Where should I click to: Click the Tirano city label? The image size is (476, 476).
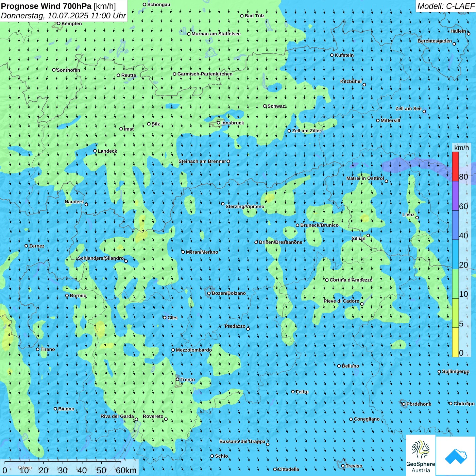[48, 349]
